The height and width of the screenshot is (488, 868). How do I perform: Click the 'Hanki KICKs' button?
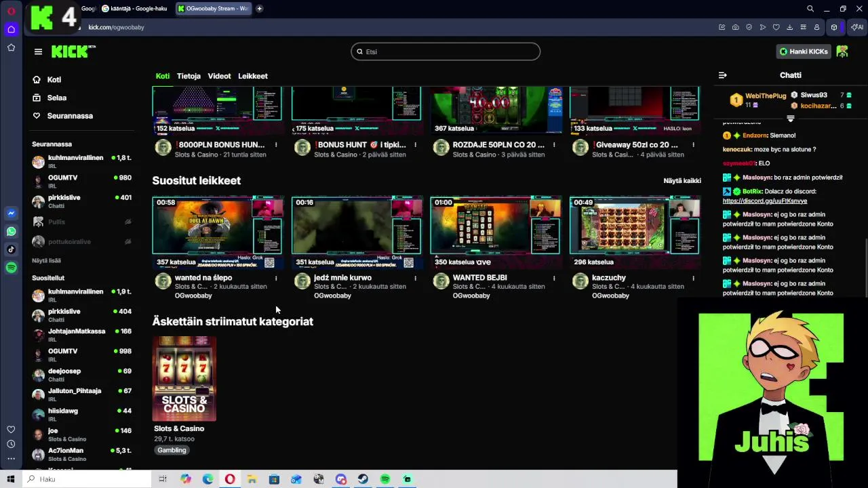point(804,52)
